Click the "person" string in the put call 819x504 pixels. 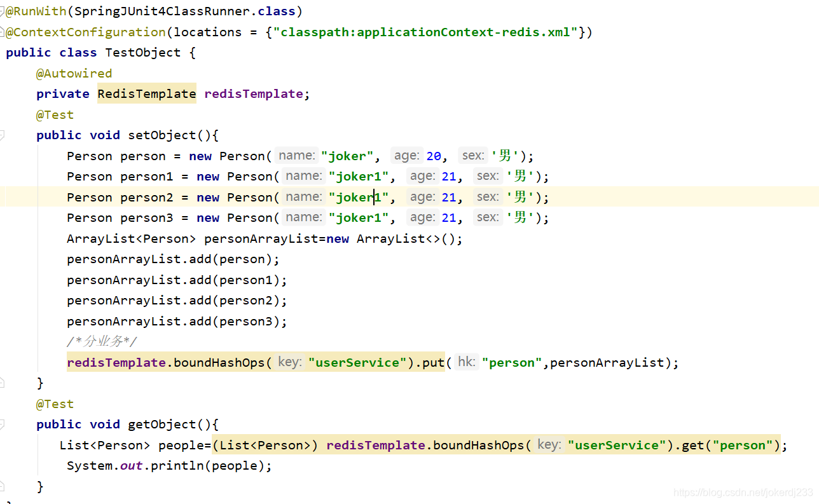tap(512, 362)
